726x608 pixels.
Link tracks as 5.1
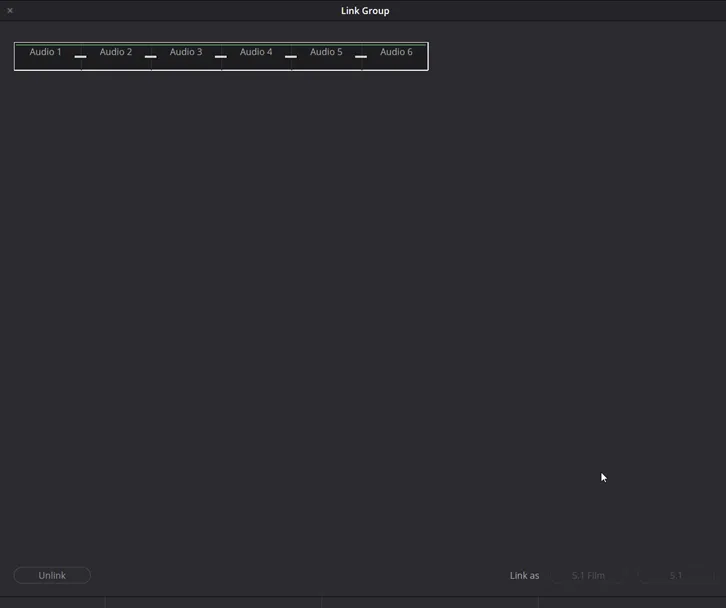click(x=676, y=575)
